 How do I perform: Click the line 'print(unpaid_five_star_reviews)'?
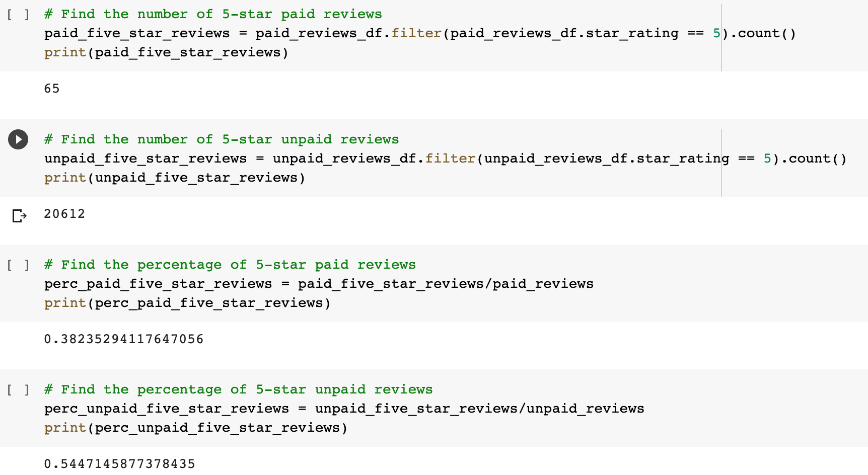(175, 178)
